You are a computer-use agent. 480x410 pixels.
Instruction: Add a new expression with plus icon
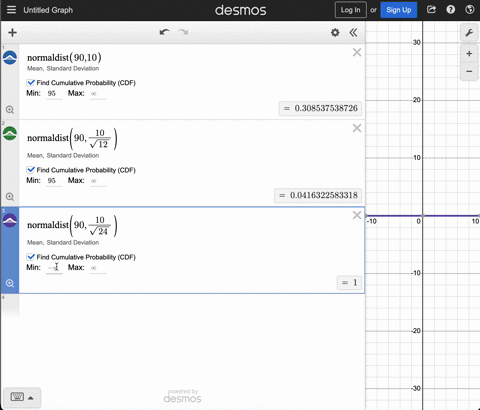coord(12,32)
